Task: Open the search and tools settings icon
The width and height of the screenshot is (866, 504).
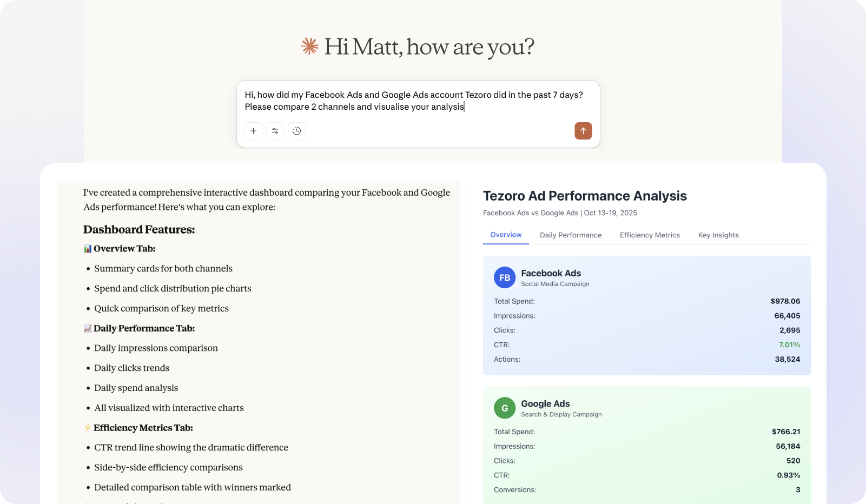Action: click(275, 131)
